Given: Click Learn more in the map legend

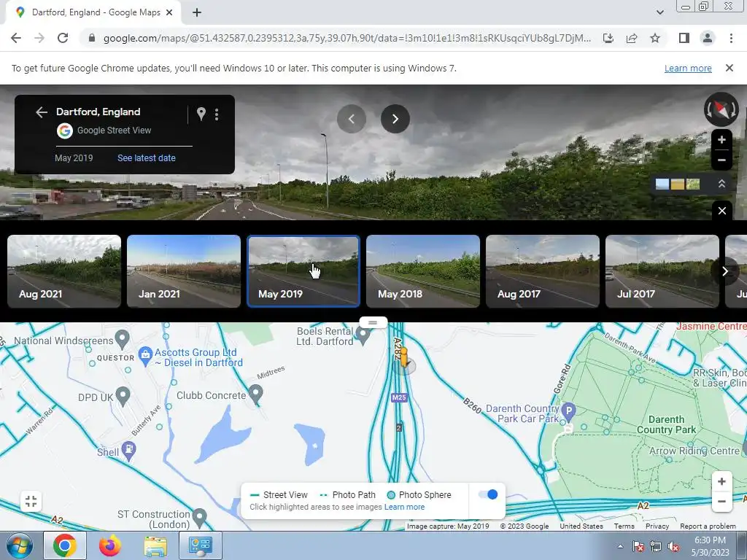Looking at the screenshot, I should click(x=404, y=507).
